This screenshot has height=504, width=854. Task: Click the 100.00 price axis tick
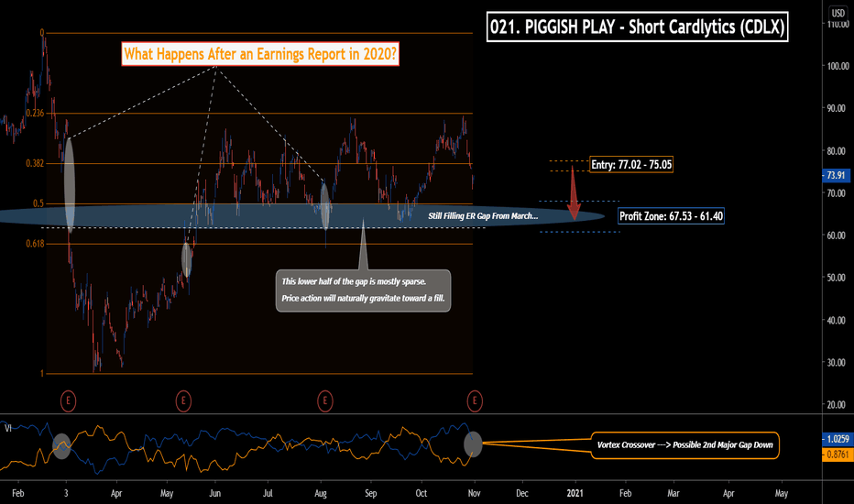[838, 66]
